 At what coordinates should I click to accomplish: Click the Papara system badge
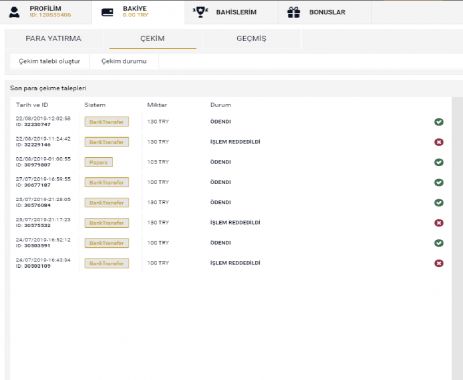(x=99, y=162)
